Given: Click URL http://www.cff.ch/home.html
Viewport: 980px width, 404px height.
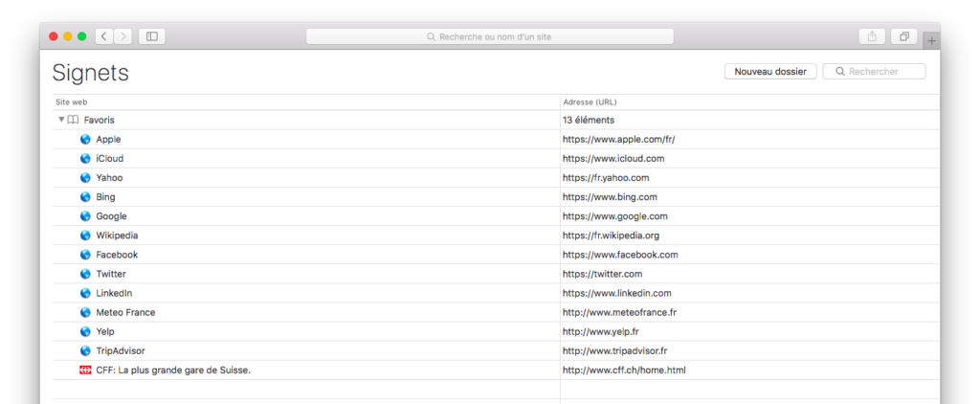Looking at the screenshot, I should 624,370.
